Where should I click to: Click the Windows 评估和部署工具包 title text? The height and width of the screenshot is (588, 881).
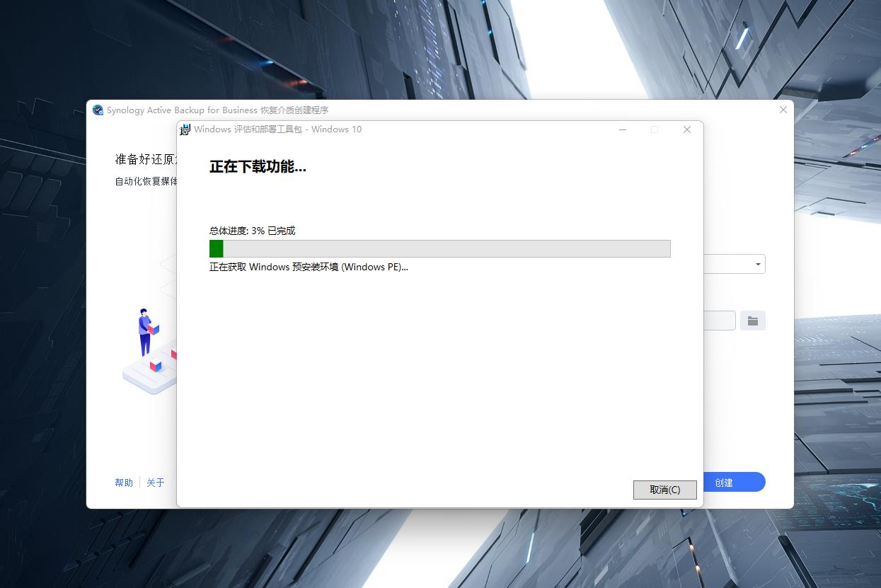coord(277,129)
